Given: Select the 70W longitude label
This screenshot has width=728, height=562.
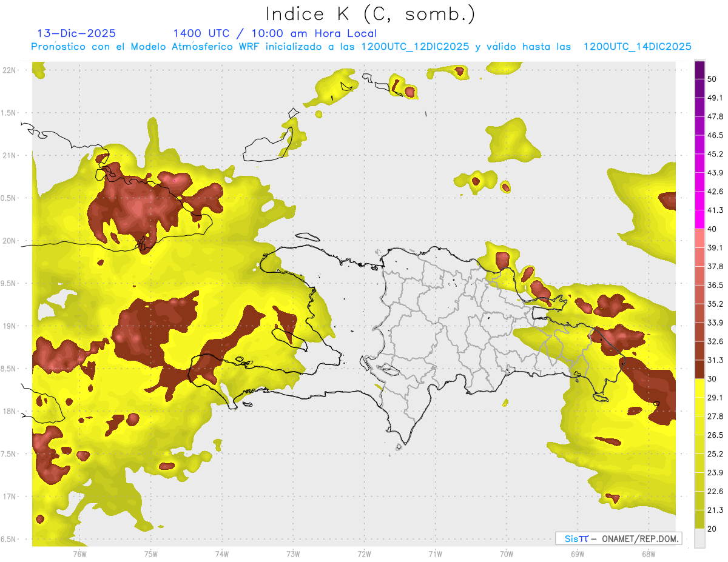Looking at the screenshot, I should click(506, 554).
